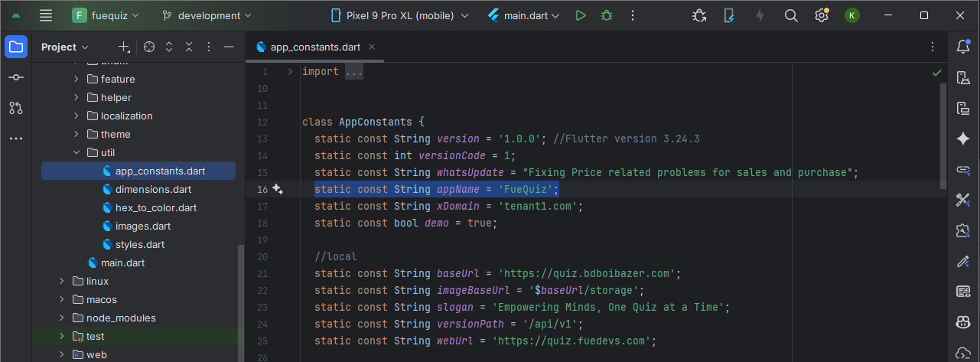Viewport: 980px width, 362px height.
Task: Click the AI action sparkle on line 16
Action: pos(278,189)
